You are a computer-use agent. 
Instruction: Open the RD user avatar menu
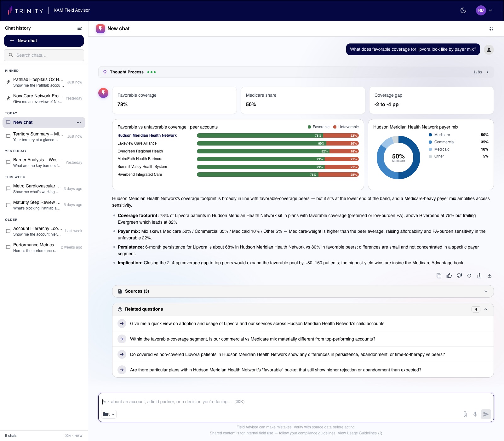pos(481,10)
